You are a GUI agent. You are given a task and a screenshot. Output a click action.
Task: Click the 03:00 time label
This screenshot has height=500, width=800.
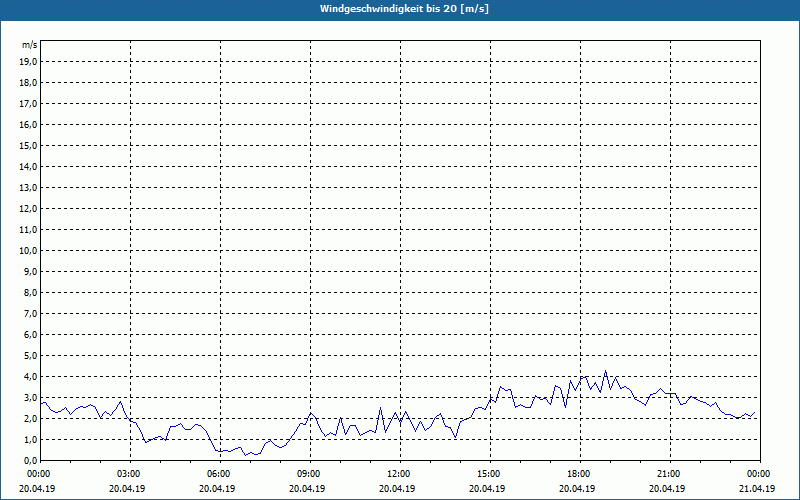[x=131, y=474]
